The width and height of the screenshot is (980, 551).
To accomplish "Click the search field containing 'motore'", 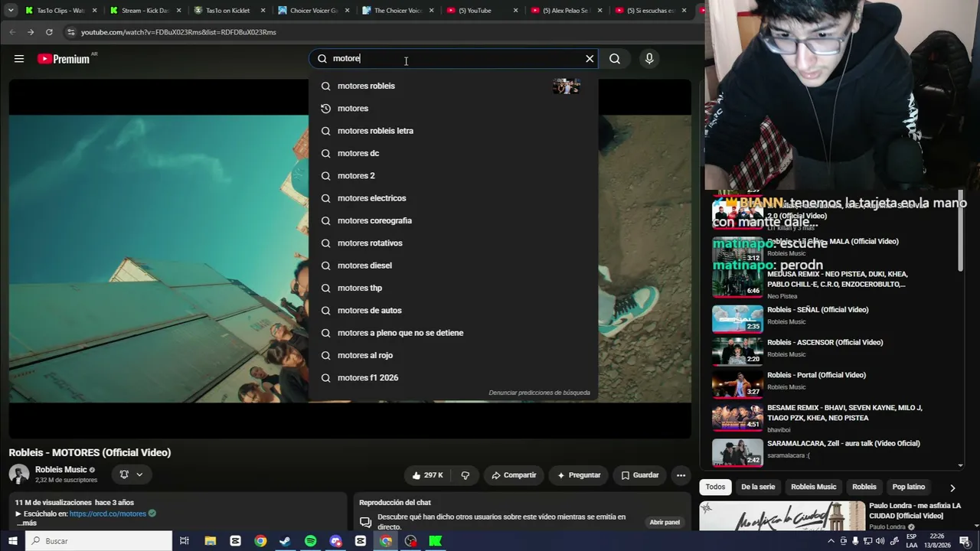I will tap(453, 59).
